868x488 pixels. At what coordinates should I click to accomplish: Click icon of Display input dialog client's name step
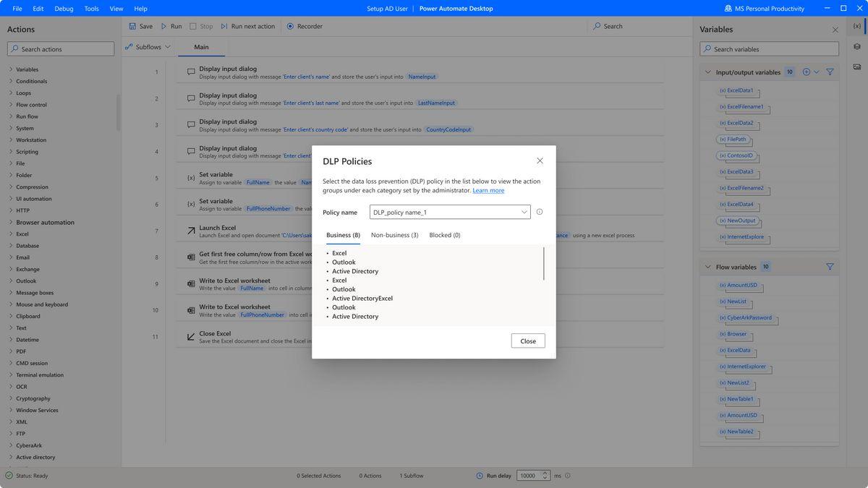coord(191,72)
